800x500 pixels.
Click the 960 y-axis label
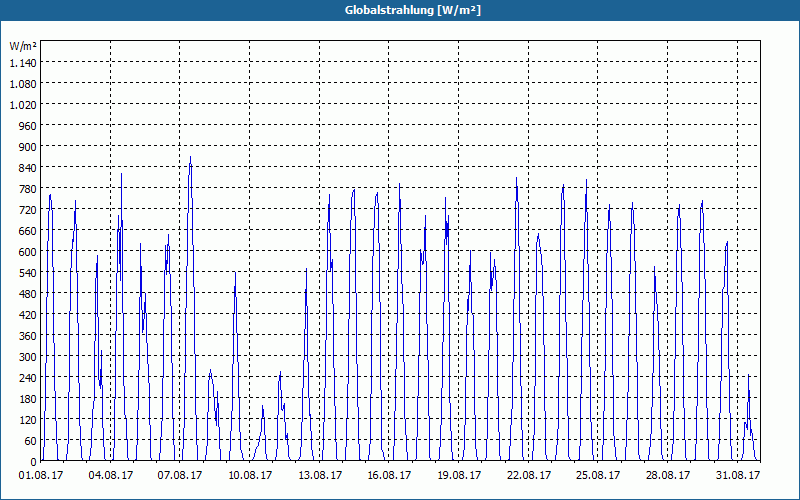[x=28, y=126]
